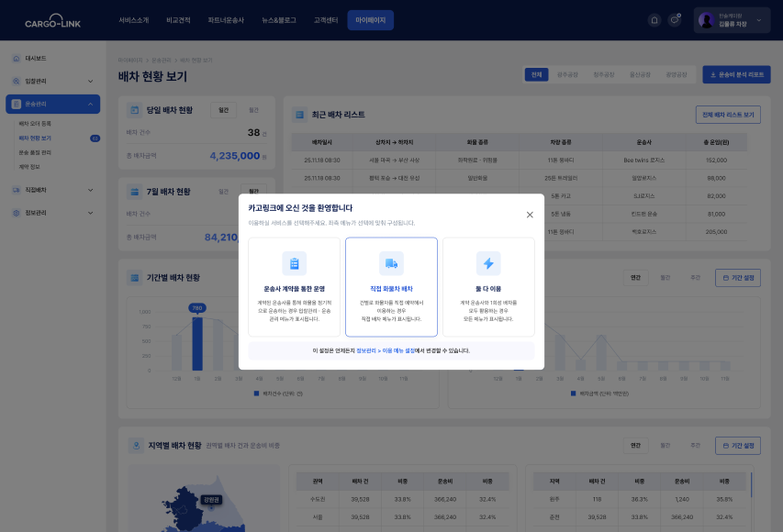Open the 정보관리 > 이용 메뉴 설정 link
This screenshot has height=532, width=783.
[x=386, y=350]
